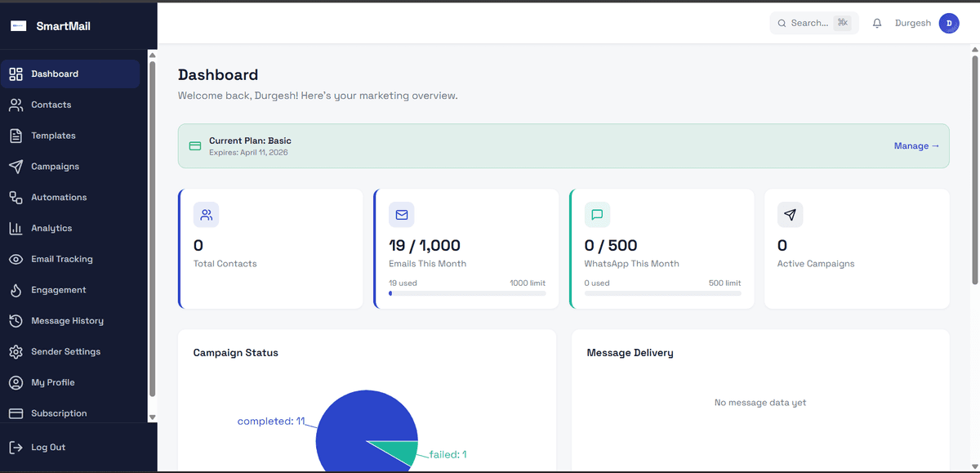
Task: Click the Message History clock icon
Action: (16, 321)
